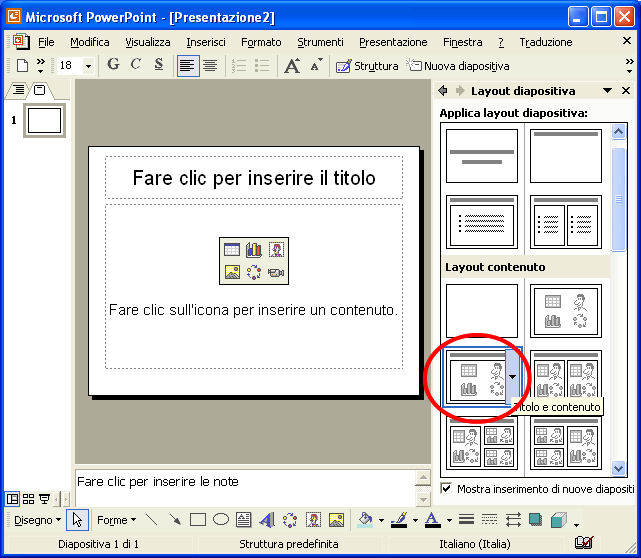Click the increase font size icon
This screenshot has height=558, width=641.
292,65
